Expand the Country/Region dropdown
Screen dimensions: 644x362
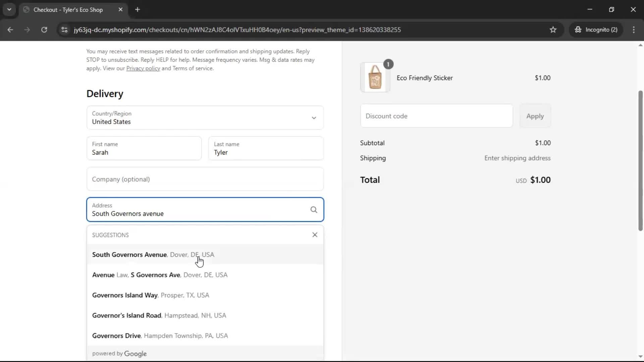click(x=314, y=118)
